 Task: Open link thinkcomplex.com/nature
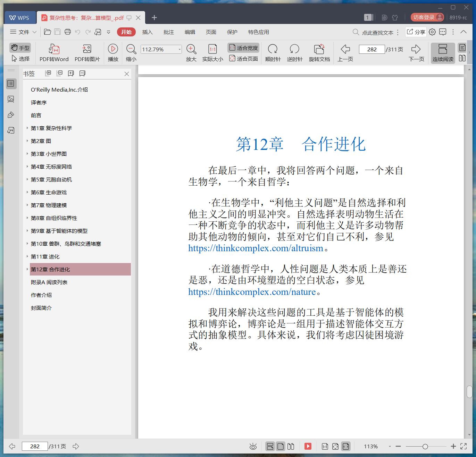tap(252, 292)
